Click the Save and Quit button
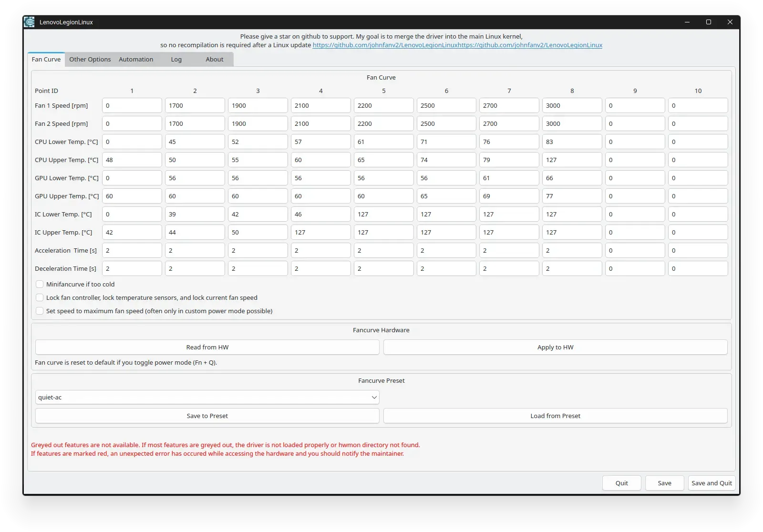 tap(711, 483)
